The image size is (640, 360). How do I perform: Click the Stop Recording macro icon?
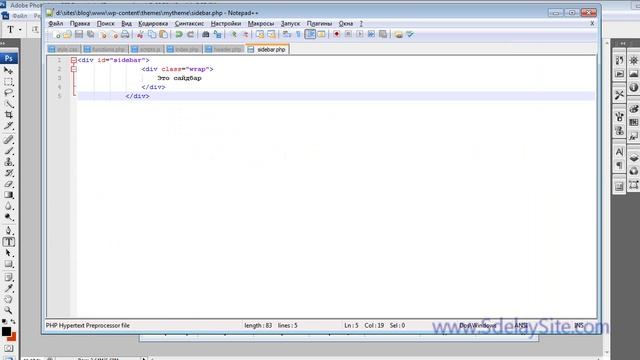[348, 35]
